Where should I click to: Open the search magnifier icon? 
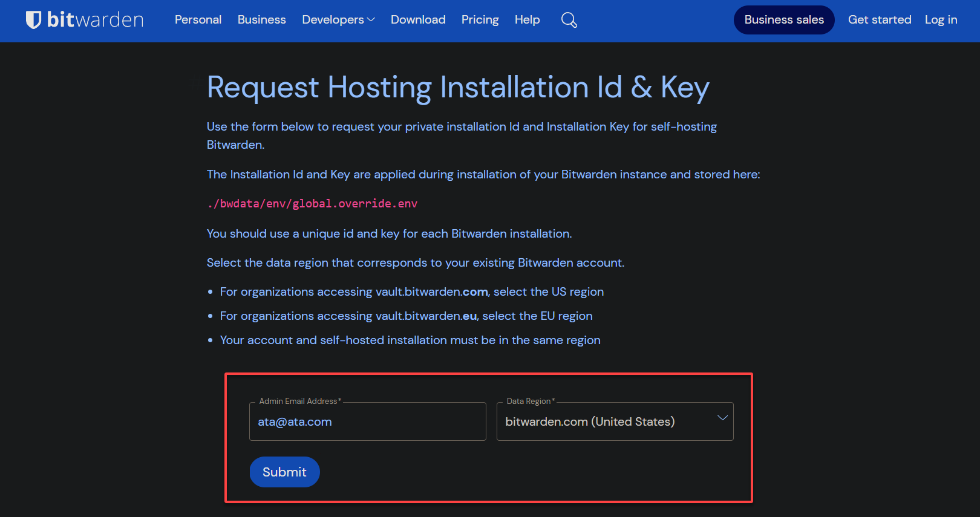569,20
